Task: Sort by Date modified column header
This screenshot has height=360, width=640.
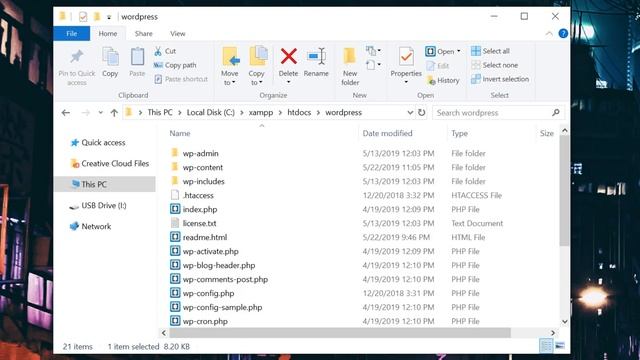Action: 387,133
